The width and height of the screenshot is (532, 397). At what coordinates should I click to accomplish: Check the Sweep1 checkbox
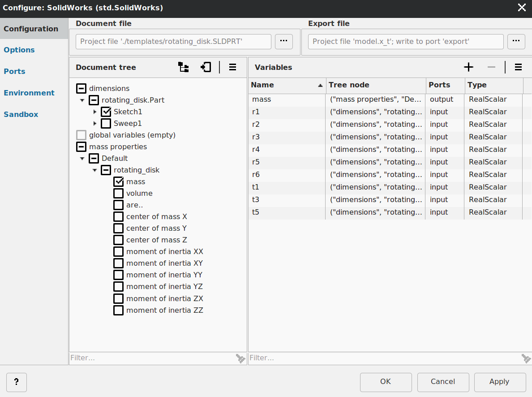pos(106,123)
